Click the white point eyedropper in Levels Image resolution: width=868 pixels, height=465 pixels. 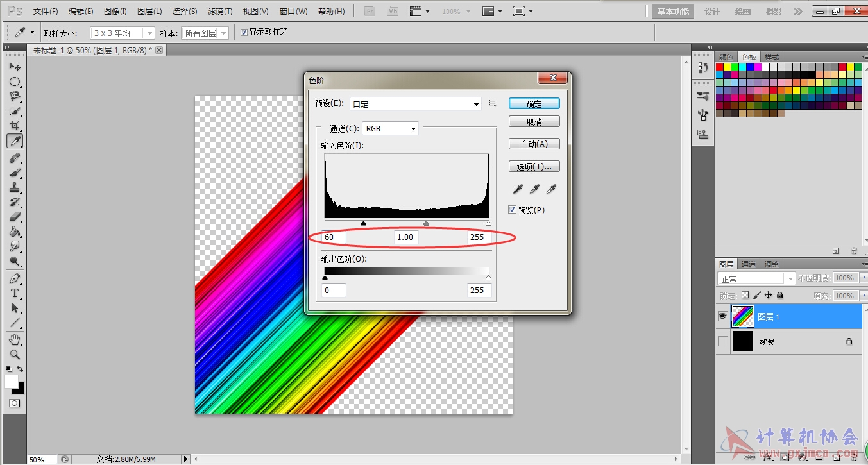(550, 189)
